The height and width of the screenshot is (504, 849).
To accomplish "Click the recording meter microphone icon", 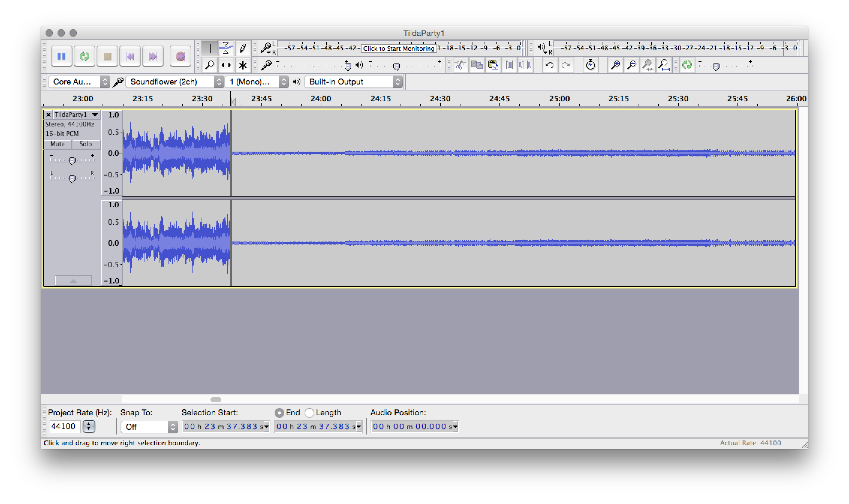I will coord(265,48).
